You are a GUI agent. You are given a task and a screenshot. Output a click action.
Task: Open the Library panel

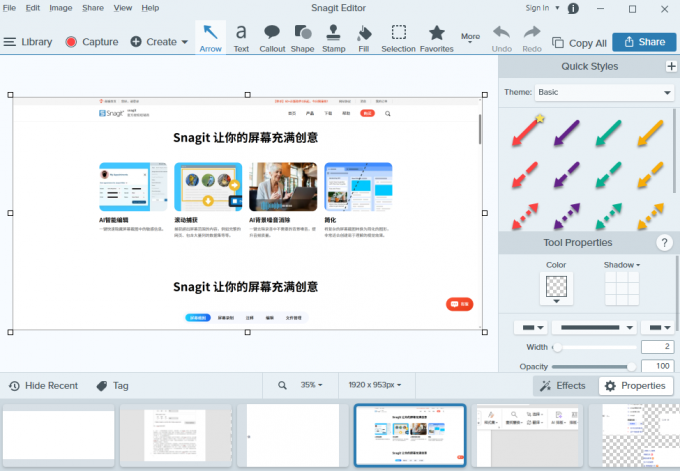(28, 42)
